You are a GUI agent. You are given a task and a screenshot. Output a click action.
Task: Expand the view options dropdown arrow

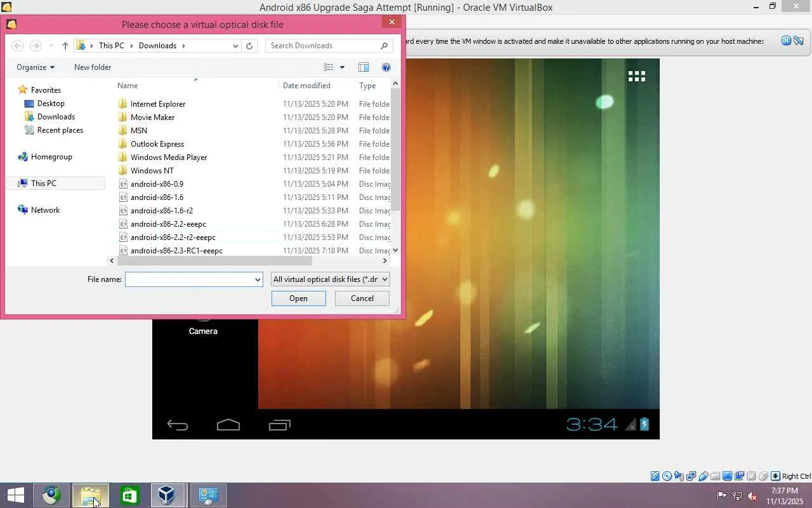pyautogui.click(x=342, y=67)
